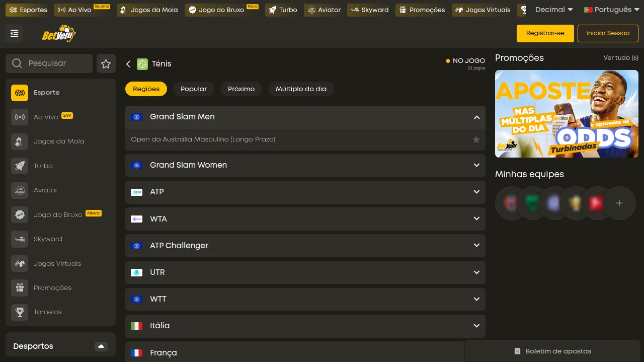The width and height of the screenshot is (644, 362).
Task: Open Promoções in the sidebar
Action: pos(60,288)
